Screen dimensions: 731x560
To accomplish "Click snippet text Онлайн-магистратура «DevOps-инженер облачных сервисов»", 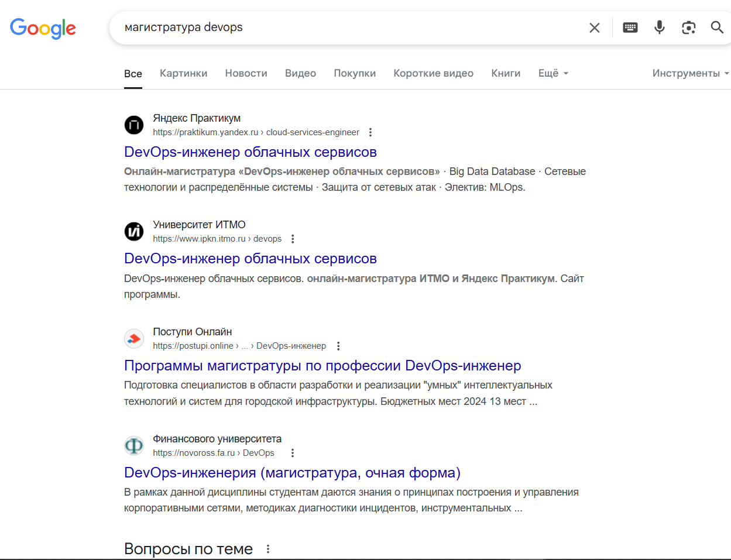I will pyautogui.click(x=282, y=171).
